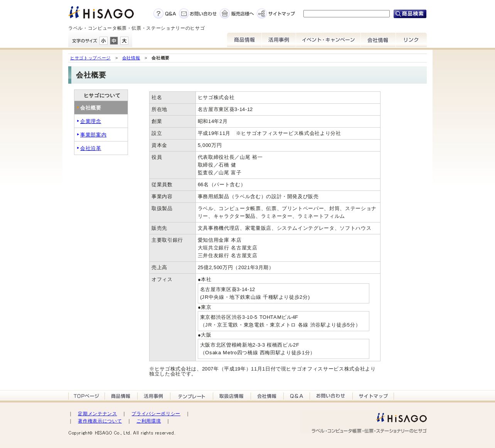Viewport: 495px width, 448px height.
Task: Open 企業理念 sidebar link
Action: 91,121
